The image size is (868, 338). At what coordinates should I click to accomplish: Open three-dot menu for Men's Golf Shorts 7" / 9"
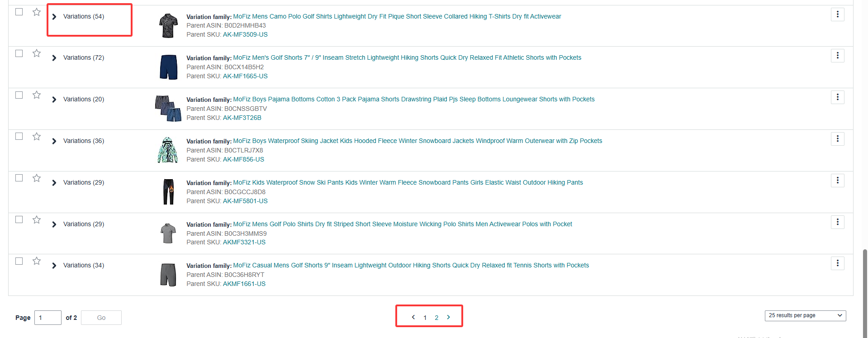point(838,56)
